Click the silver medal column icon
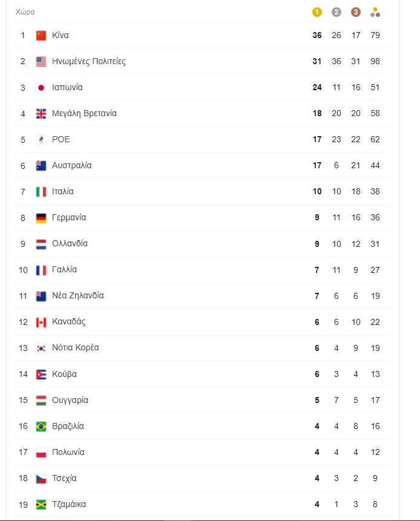420x521 pixels. tap(336, 12)
